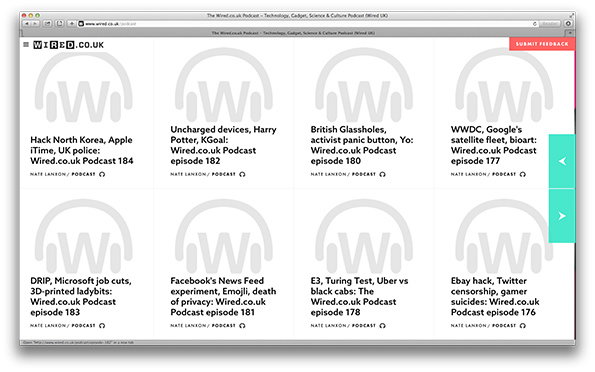
Task: Click headphone icon under episode 183 title
Action: (x=102, y=325)
